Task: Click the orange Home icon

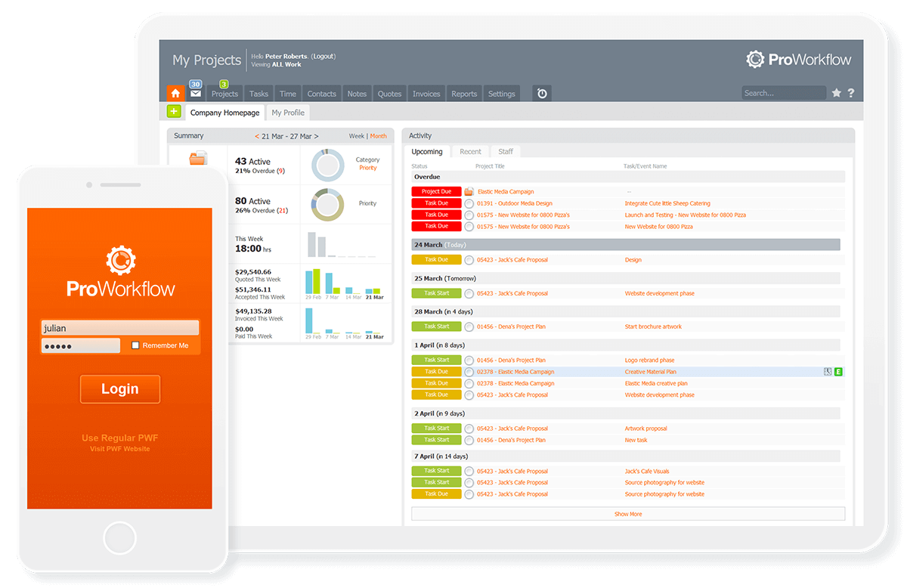Action: (x=175, y=94)
